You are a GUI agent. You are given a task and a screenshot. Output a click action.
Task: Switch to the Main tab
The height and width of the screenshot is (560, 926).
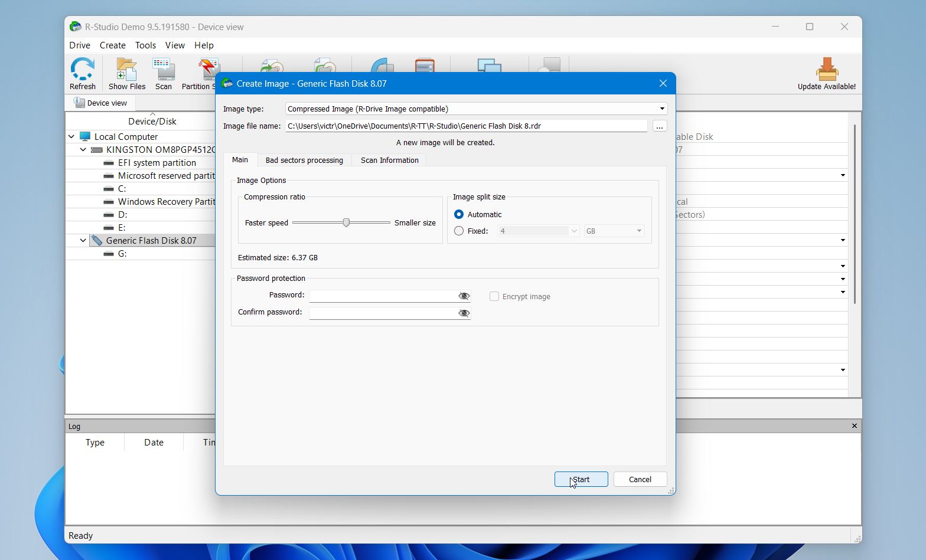[240, 160]
